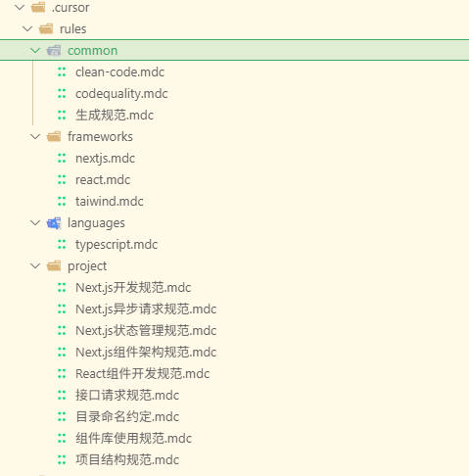Select nextjs.mdc in frameworks
The width and height of the screenshot is (469, 476).
pos(105,159)
